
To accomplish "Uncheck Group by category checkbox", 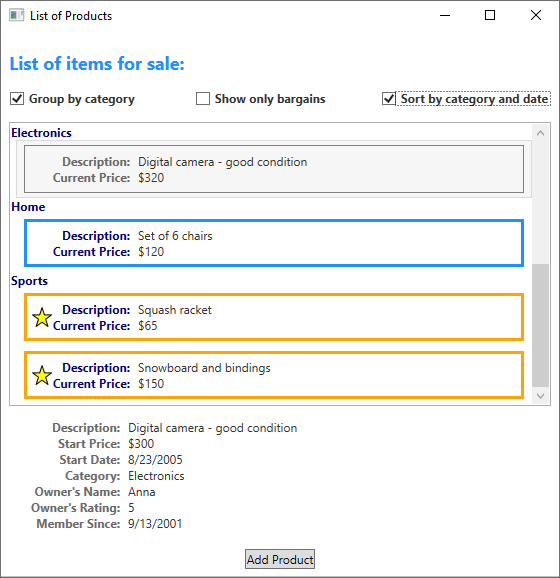I will coord(17,99).
